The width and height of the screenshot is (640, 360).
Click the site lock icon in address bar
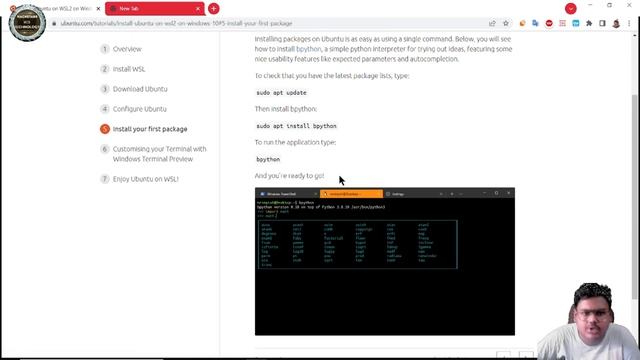click(54, 23)
